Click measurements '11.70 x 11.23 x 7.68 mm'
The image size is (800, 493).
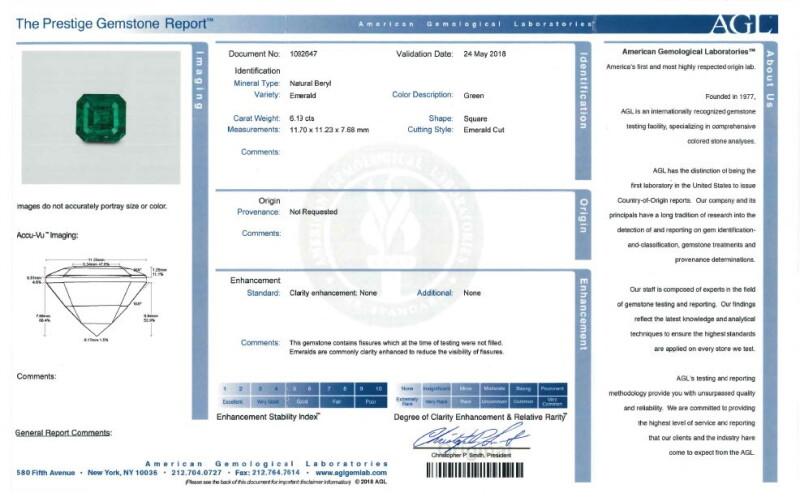point(329,130)
